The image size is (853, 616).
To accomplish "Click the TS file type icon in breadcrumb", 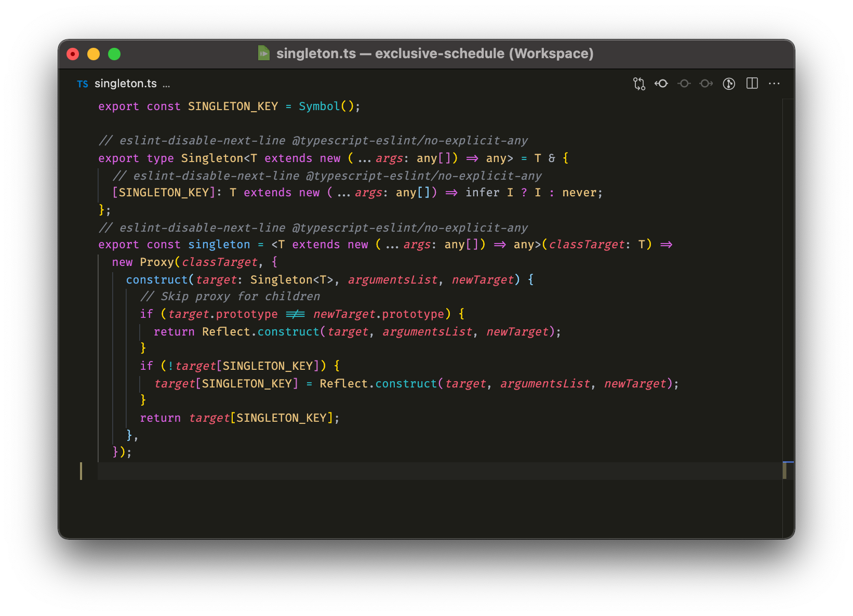I will coord(83,84).
